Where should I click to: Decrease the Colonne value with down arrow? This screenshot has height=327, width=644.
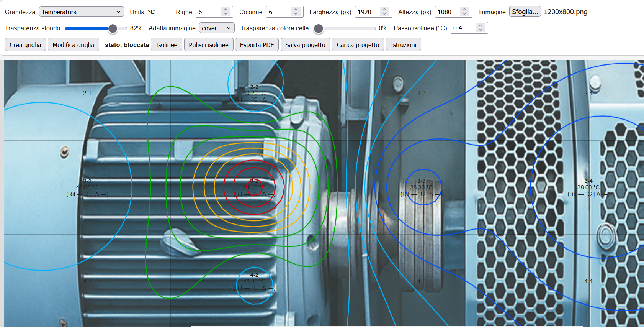[296, 14]
